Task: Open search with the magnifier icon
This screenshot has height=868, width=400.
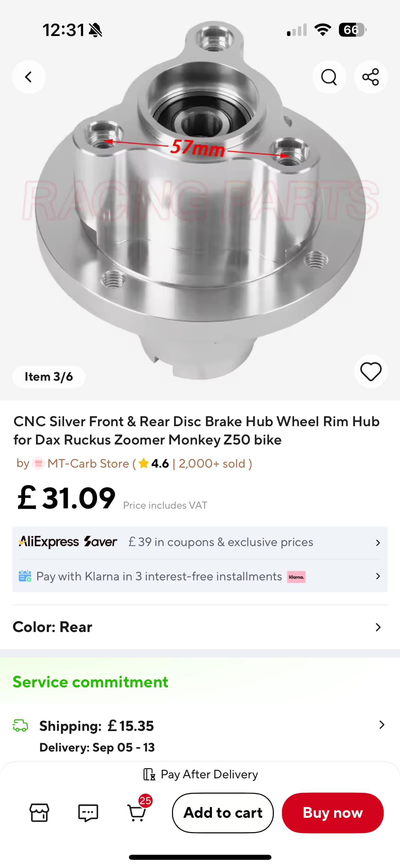Action: (329, 77)
